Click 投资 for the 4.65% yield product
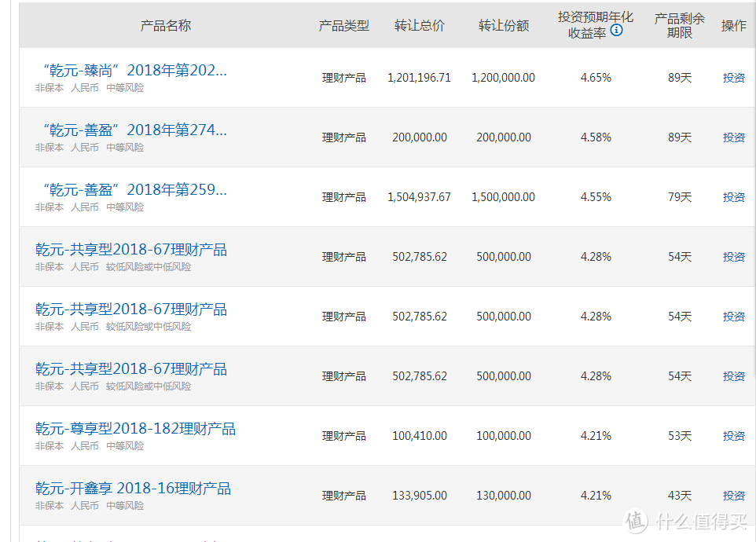This screenshot has height=542, width=756. [x=733, y=78]
